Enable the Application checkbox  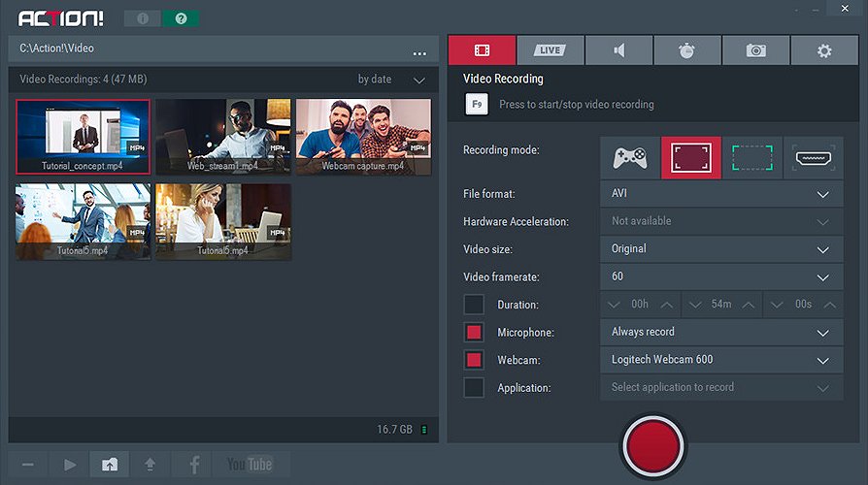point(474,388)
